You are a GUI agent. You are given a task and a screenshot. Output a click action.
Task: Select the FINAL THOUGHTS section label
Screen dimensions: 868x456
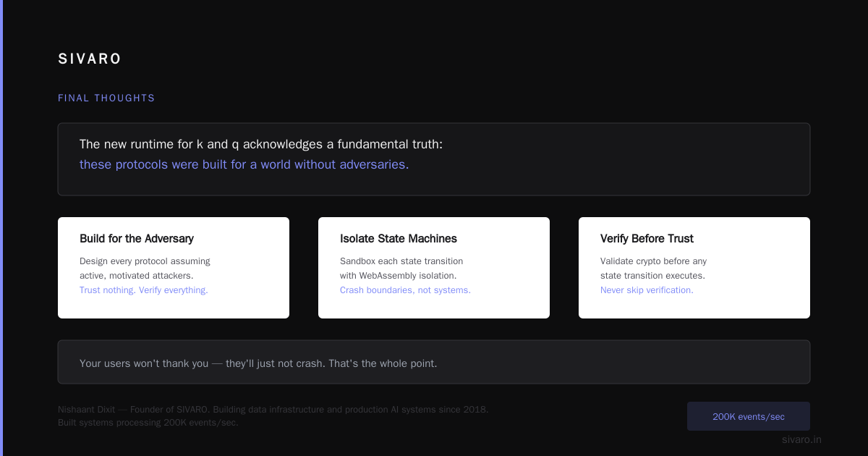[x=106, y=98]
